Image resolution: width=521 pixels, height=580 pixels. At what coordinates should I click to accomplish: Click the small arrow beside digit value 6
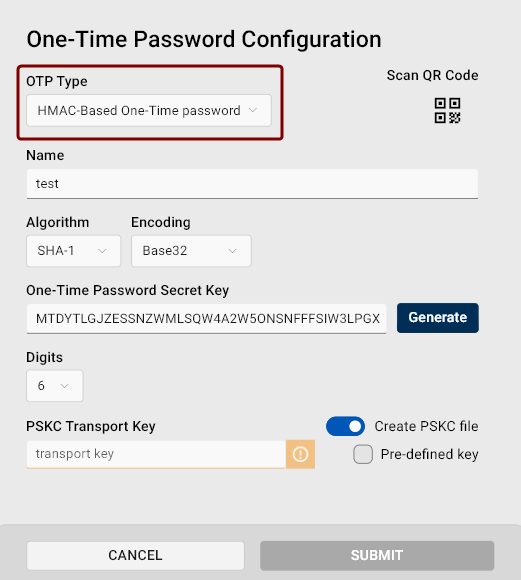[x=64, y=386]
